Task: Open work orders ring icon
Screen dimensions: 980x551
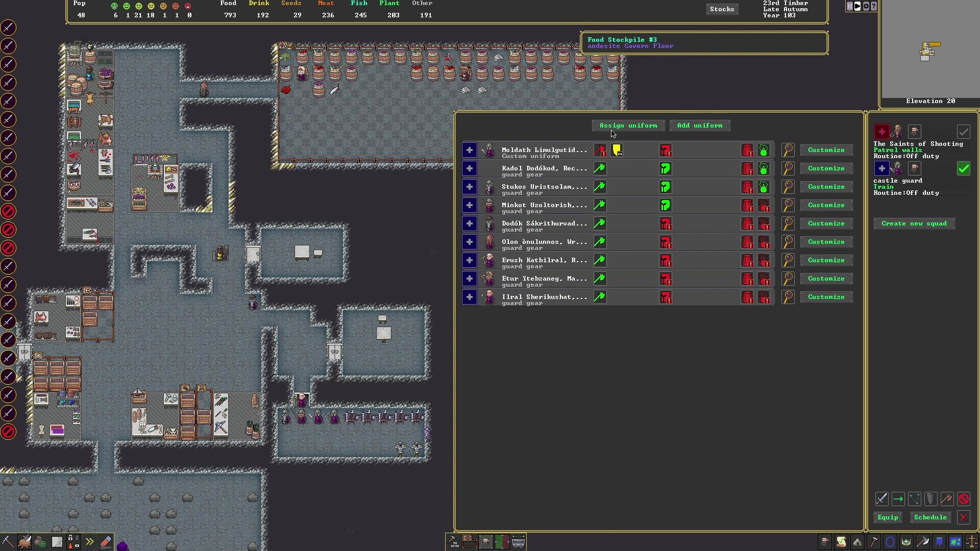Action: click(890, 542)
